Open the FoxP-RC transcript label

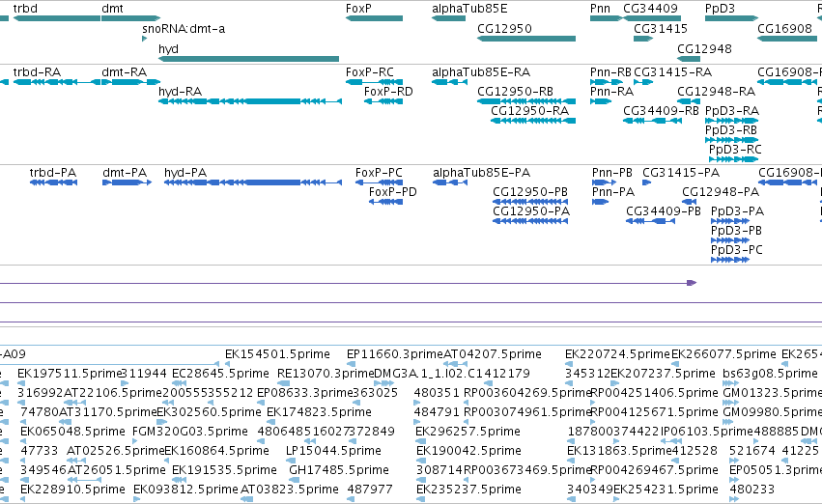370,72
